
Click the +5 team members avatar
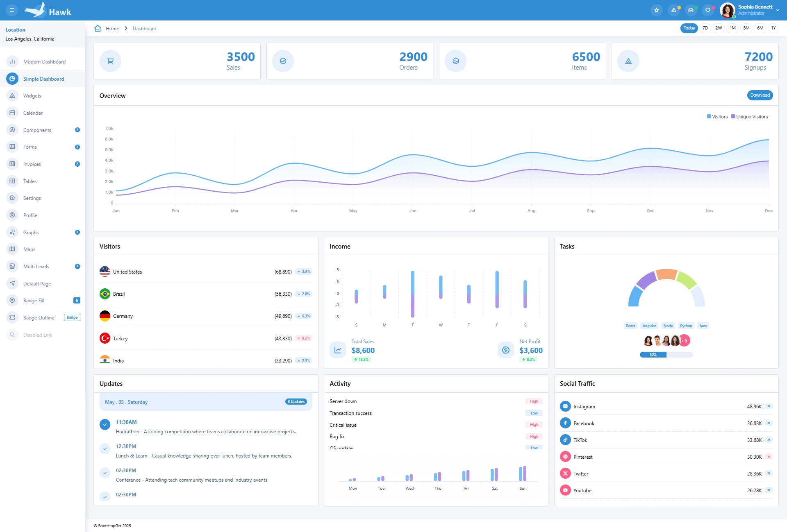(x=685, y=340)
